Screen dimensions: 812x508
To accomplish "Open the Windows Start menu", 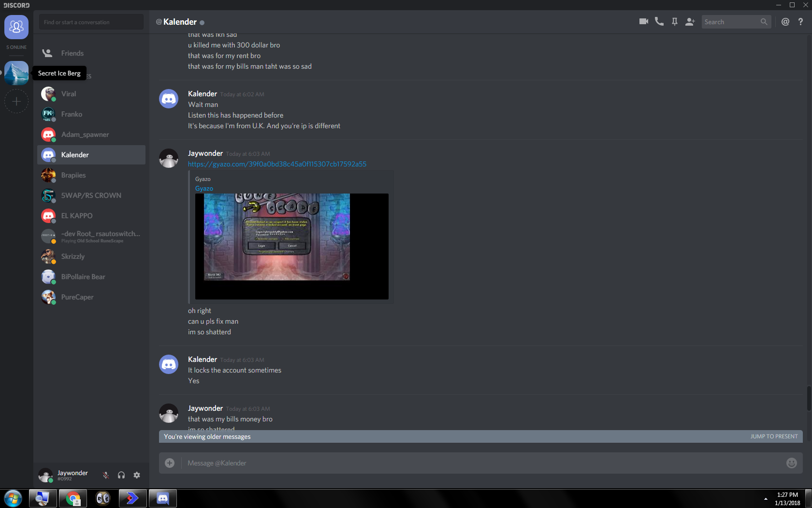I will [13, 498].
